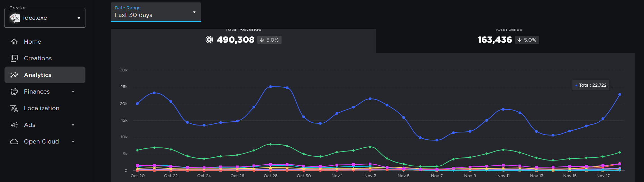644x182 pixels.
Task: Click the Creator dropdown arrow
Action: point(79,18)
